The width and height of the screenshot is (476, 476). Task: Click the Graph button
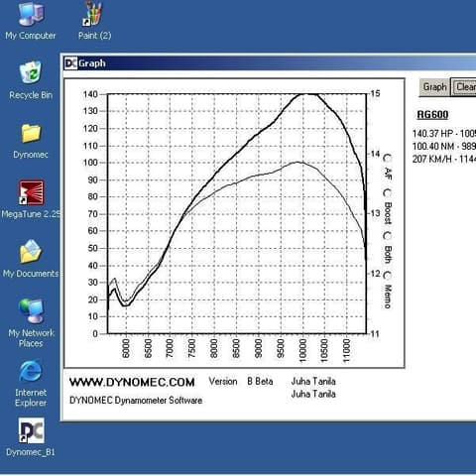pos(434,87)
